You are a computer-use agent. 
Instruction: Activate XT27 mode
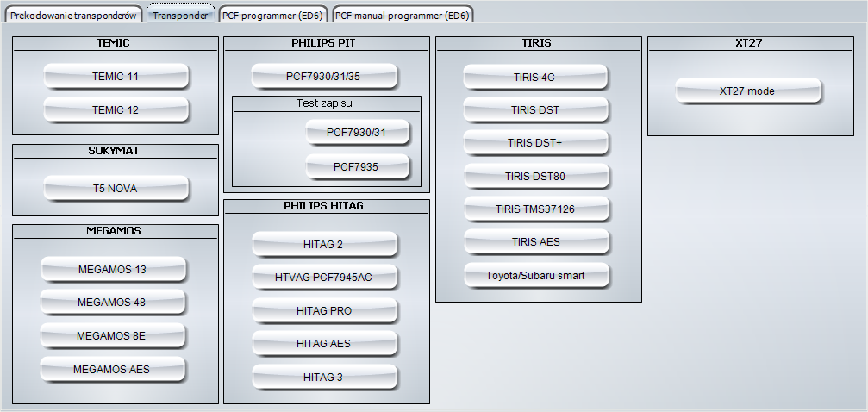point(748,91)
